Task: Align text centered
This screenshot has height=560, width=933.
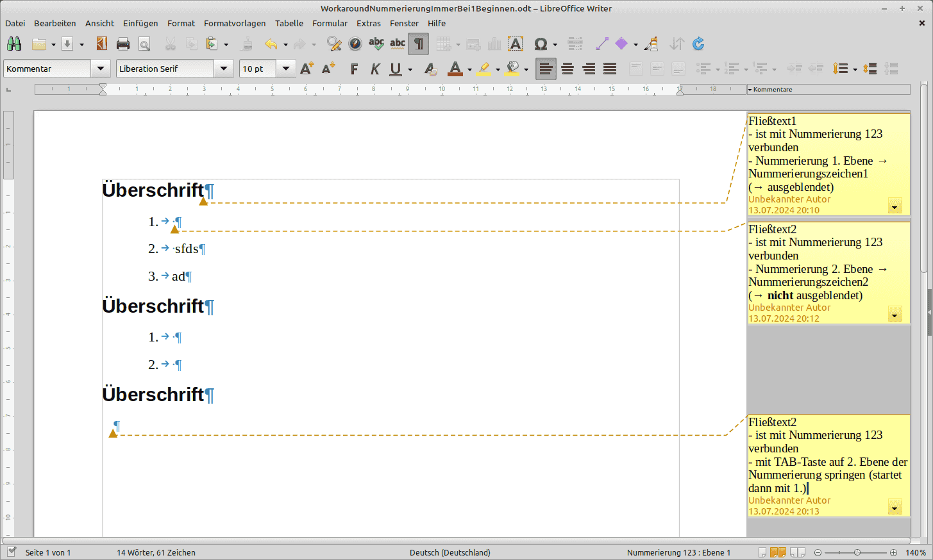Action: tap(567, 69)
